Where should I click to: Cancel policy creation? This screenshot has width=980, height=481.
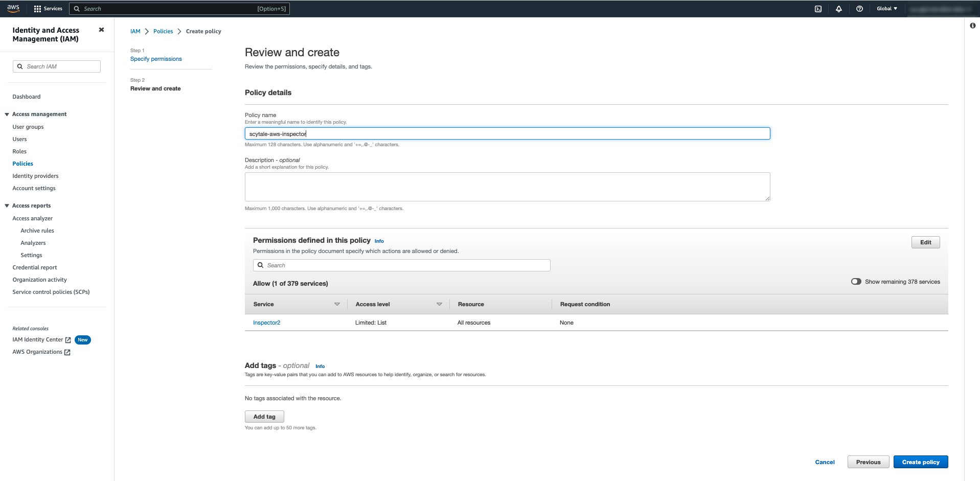pyautogui.click(x=825, y=462)
